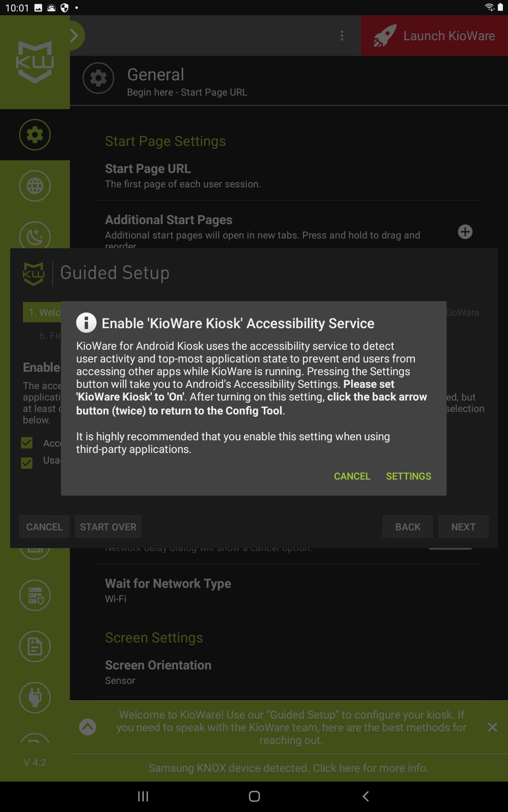Screen dimensions: 508x812
Task: Open the Wait for Network Type option
Action: (288, 590)
